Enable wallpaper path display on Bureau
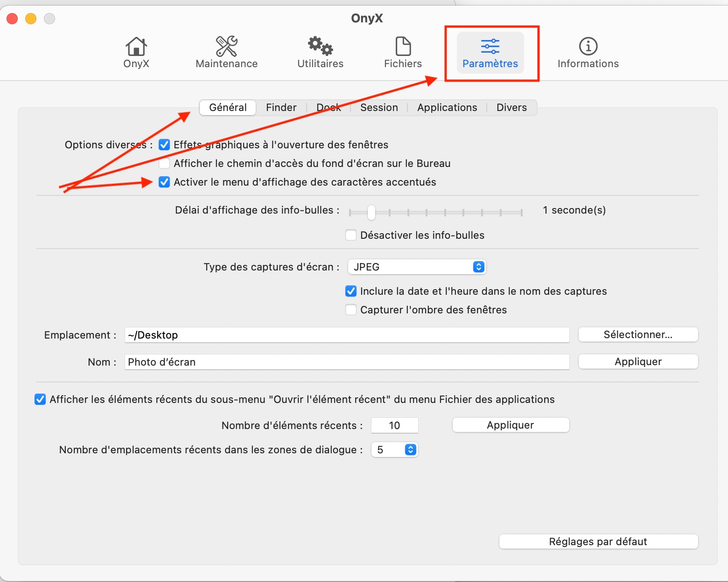Image resolution: width=728 pixels, height=582 pixels. [164, 163]
